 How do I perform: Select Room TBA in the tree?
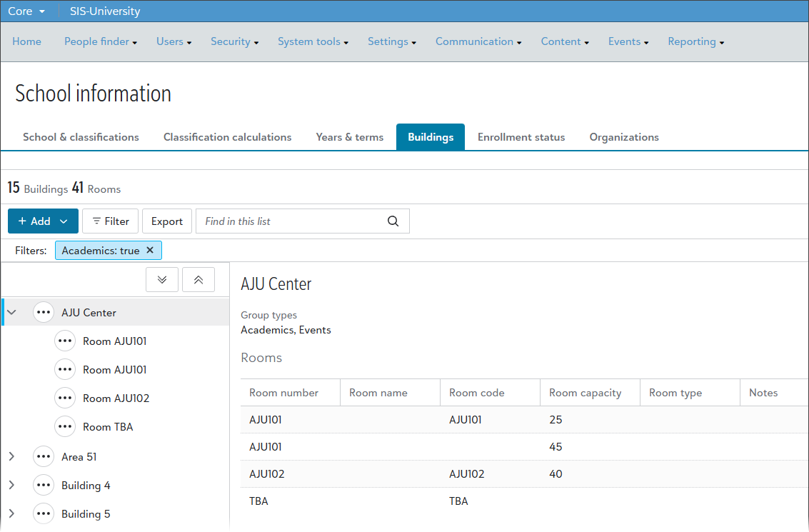tap(108, 427)
